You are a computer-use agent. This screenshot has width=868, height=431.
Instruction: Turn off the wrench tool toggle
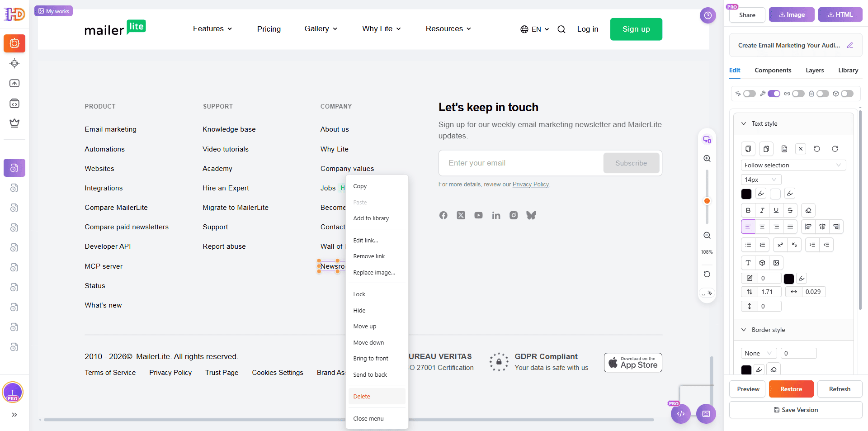click(774, 94)
